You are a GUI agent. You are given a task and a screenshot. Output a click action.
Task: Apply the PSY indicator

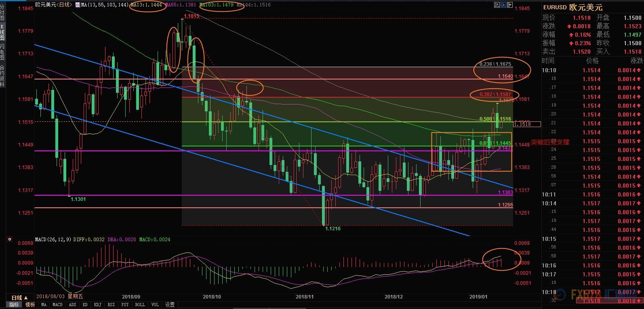click(125, 305)
